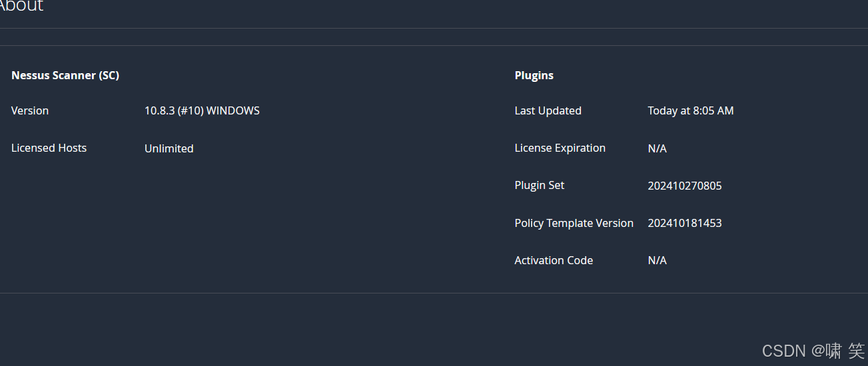Select the Last Updated label

point(548,111)
